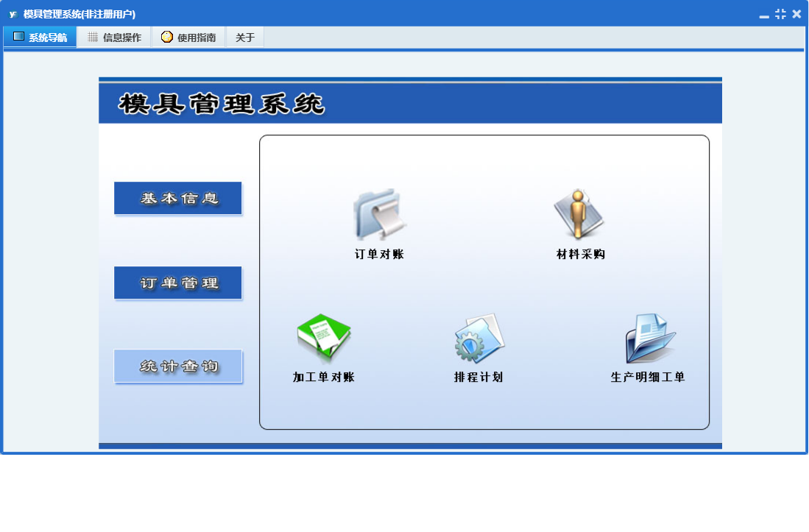Select the 统计查询 button

(178, 366)
